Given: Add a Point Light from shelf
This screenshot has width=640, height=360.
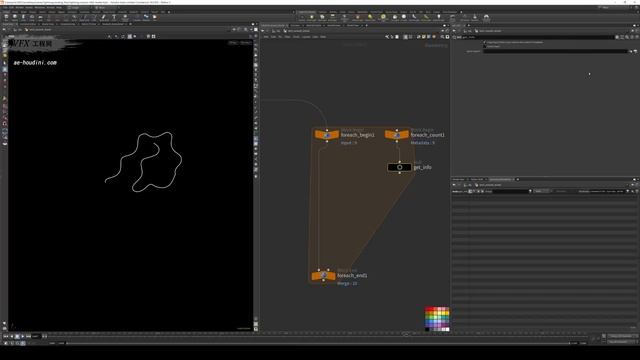Looking at the screenshot, I should [312, 17].
